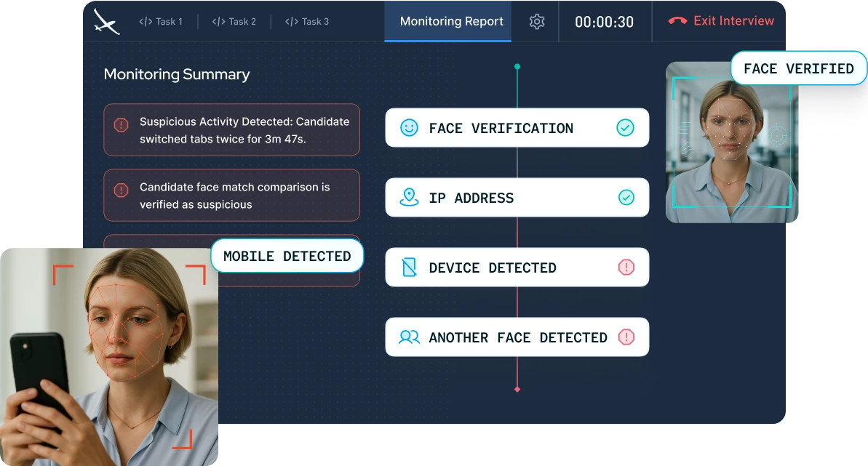This screenshot has height=466, width=868.
Task: Click the IP Address green checkmark
Action: [625, 198]
